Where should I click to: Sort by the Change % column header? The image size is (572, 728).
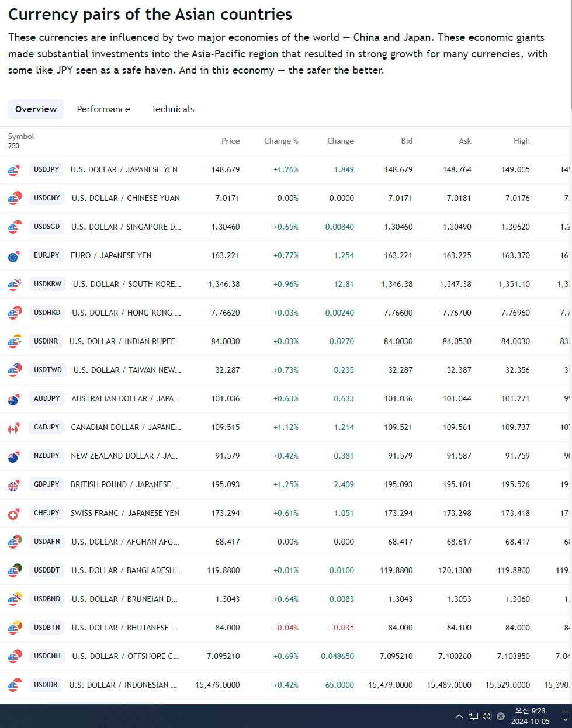coord(281,141)
